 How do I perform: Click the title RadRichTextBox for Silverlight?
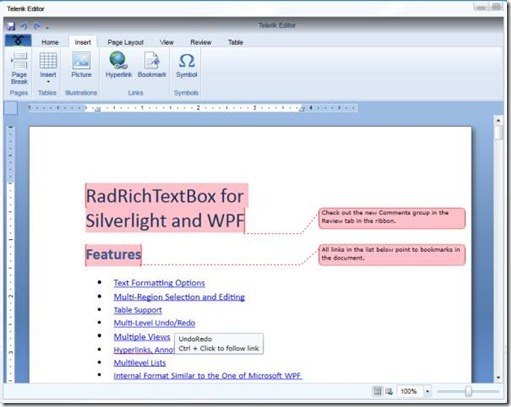click(165, 208)
